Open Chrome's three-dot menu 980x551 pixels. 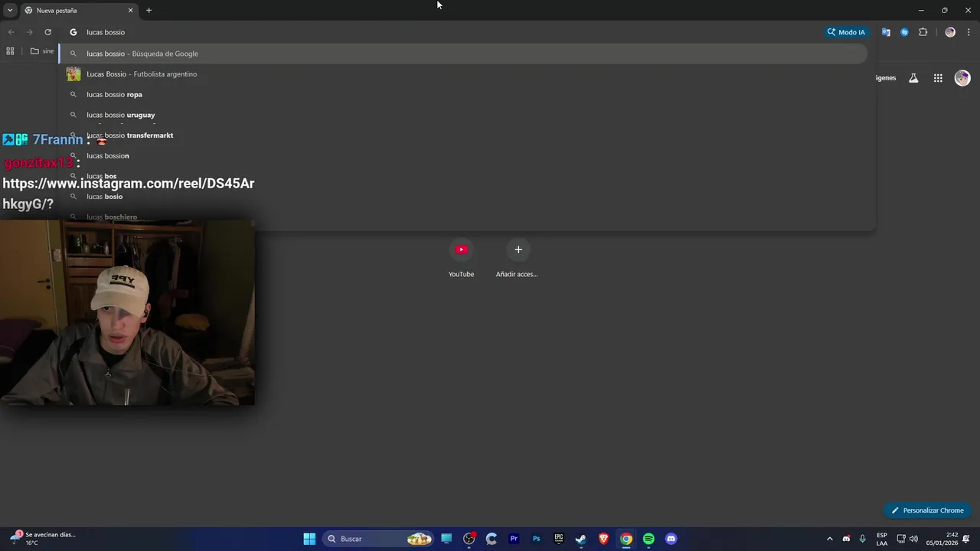pos(969,32)
